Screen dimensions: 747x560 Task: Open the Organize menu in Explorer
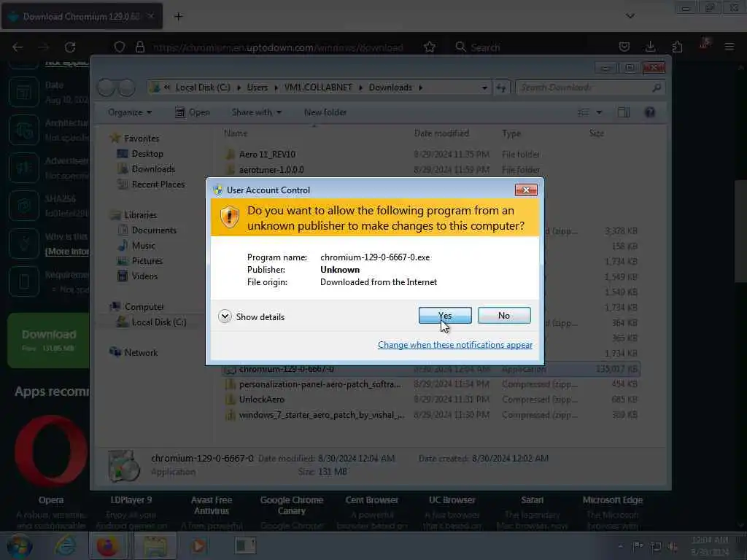pos(130,112)
